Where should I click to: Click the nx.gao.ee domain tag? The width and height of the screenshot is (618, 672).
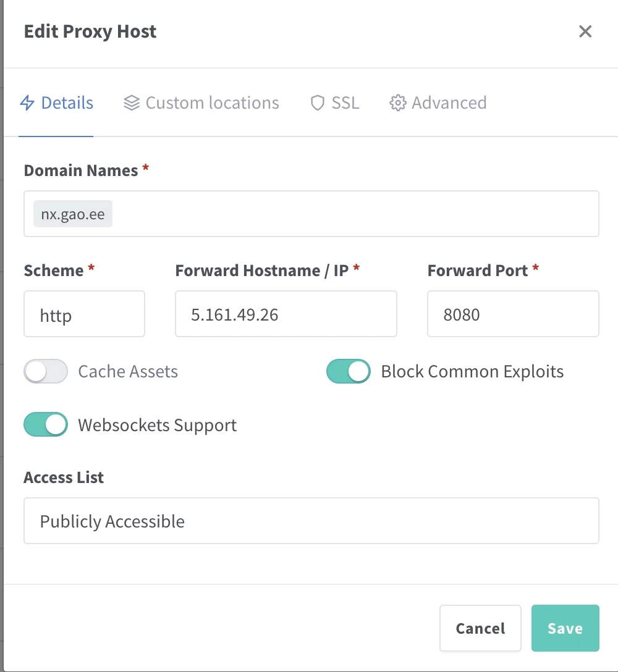click(x=72, y=214)
